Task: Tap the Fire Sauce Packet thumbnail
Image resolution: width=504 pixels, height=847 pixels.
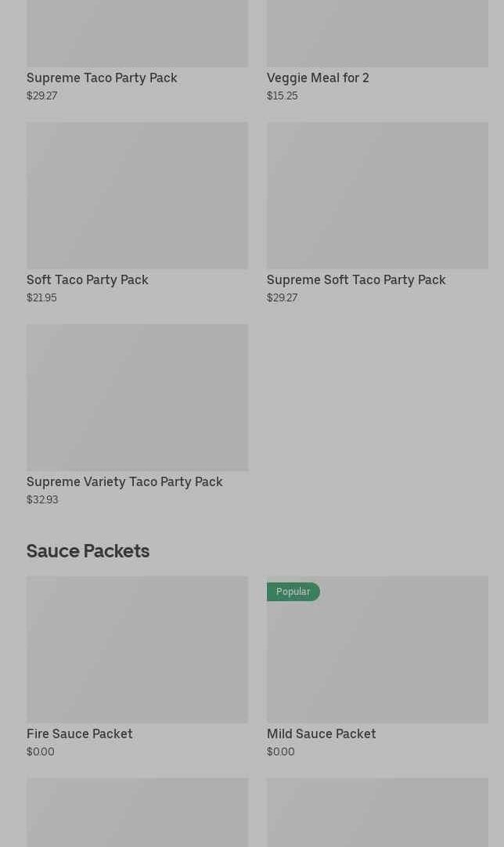Action: click(x=137, y=649)
